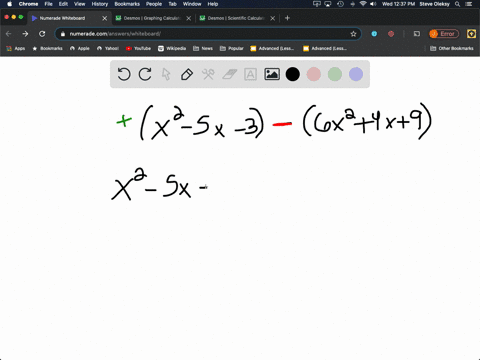Image resolution: width=480 pixels, height=360 pixels.
Task: Select the pointer selection tool
Action: click(166, 74)
